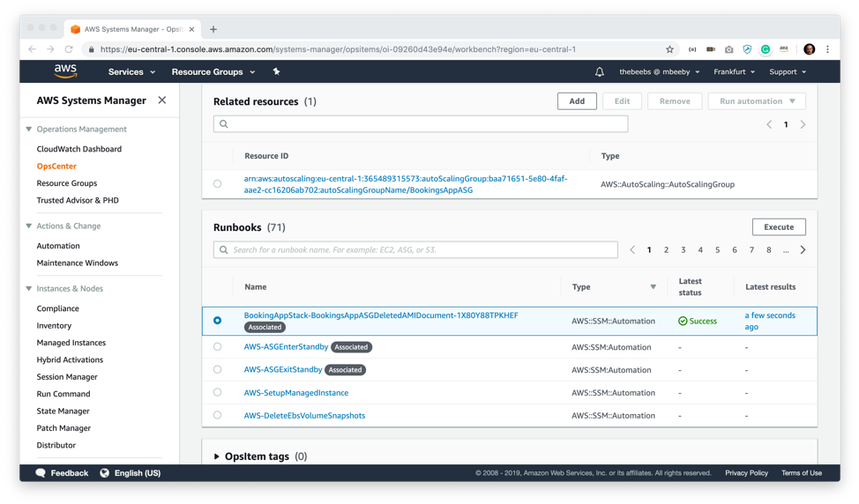Click the site lock icon in address bar
This screenshot has width=859, height=504.
(91, 49)
